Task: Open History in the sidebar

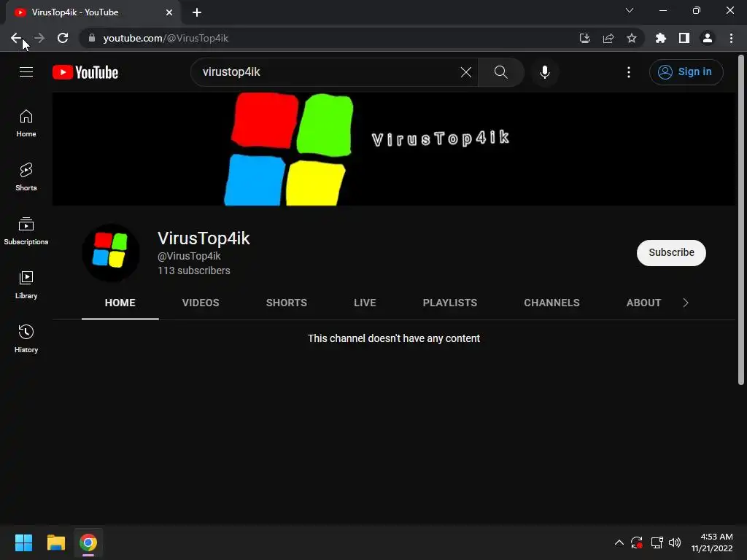Action: pyautogui.click(x=26, y=338)
